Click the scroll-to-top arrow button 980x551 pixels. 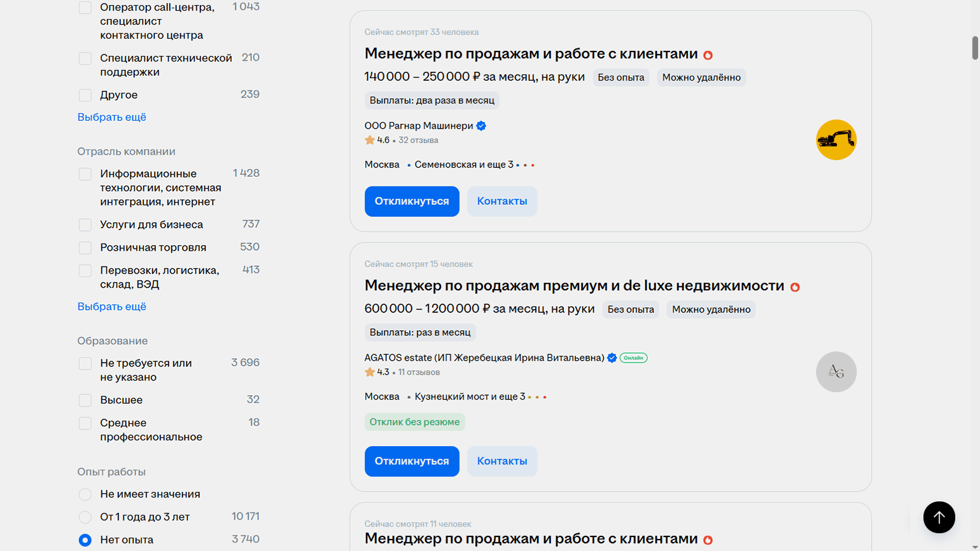click(x=939, y=517)
